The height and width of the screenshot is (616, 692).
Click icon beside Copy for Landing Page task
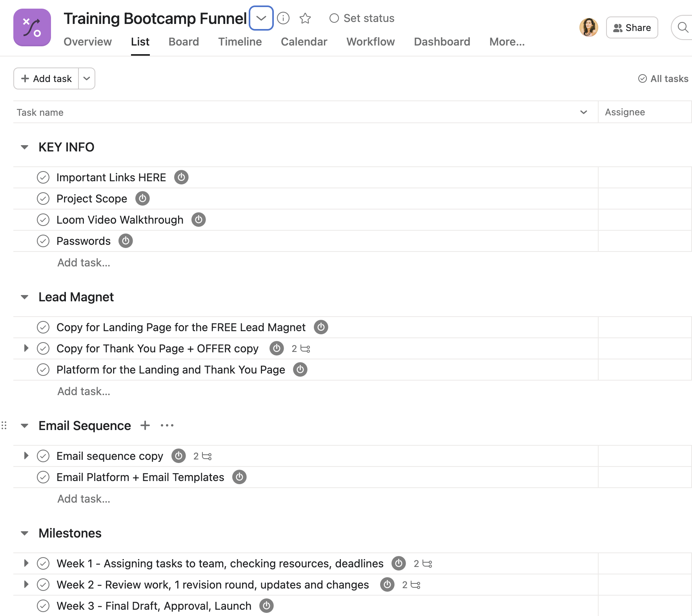click(321, 327)
